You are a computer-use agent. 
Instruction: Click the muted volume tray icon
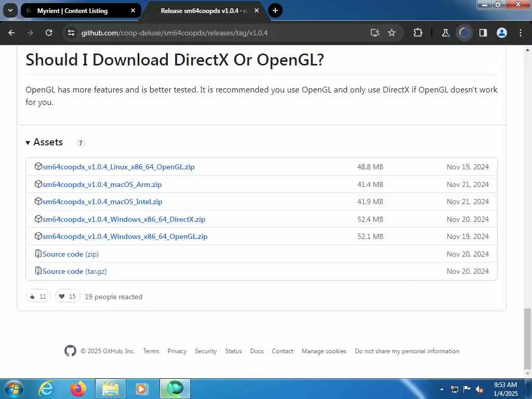(x=480, y=389)
